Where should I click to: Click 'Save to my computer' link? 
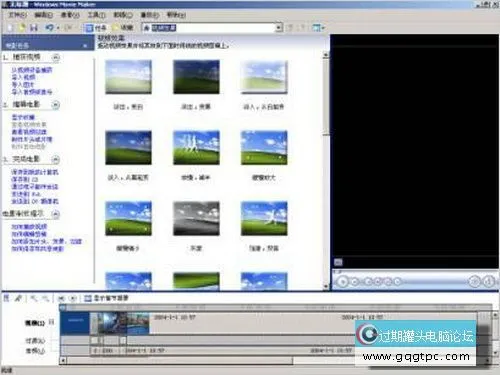(x=35, y=172)
